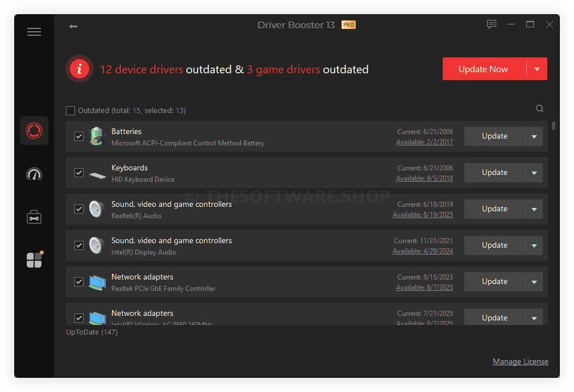Screen dimensions: 574x392
Task: Open the Action Center grid icon
Action: click(x=34, y=260)
